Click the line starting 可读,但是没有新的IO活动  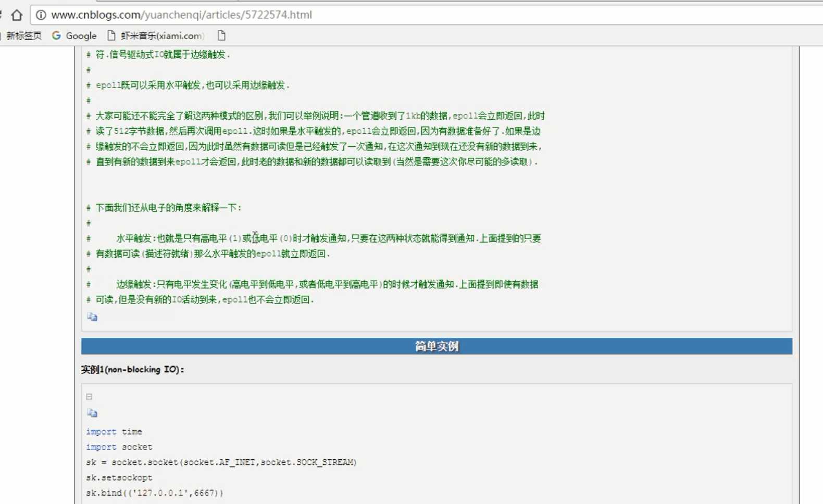pos(200,300)
